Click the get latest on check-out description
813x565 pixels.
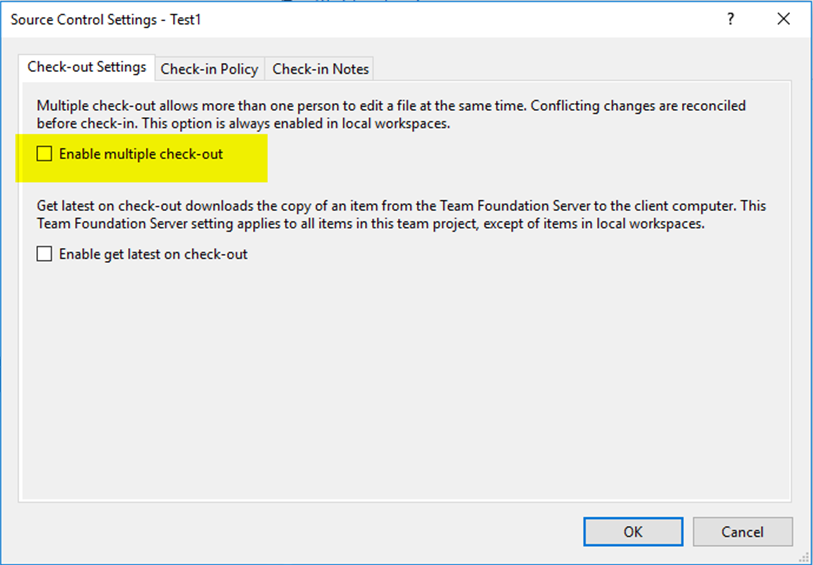point(400,214)
